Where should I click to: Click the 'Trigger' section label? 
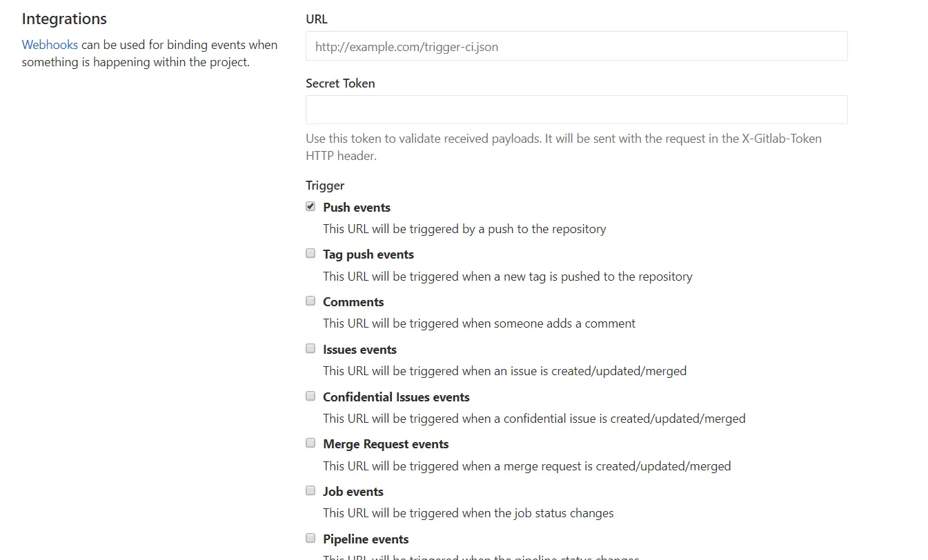[325, 186]
